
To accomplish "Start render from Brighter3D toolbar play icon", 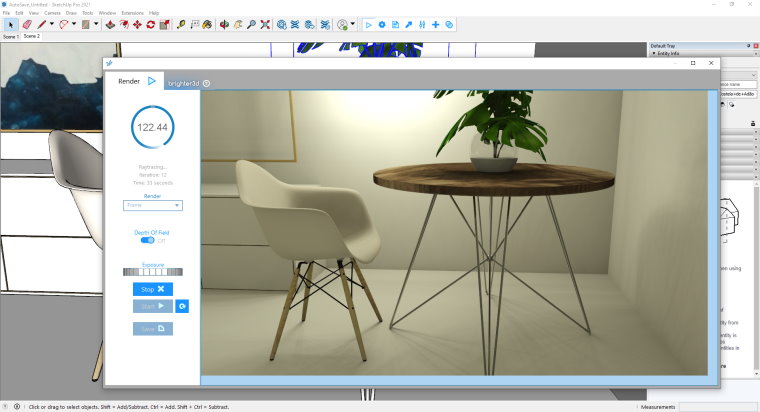I will pos(368,24).
